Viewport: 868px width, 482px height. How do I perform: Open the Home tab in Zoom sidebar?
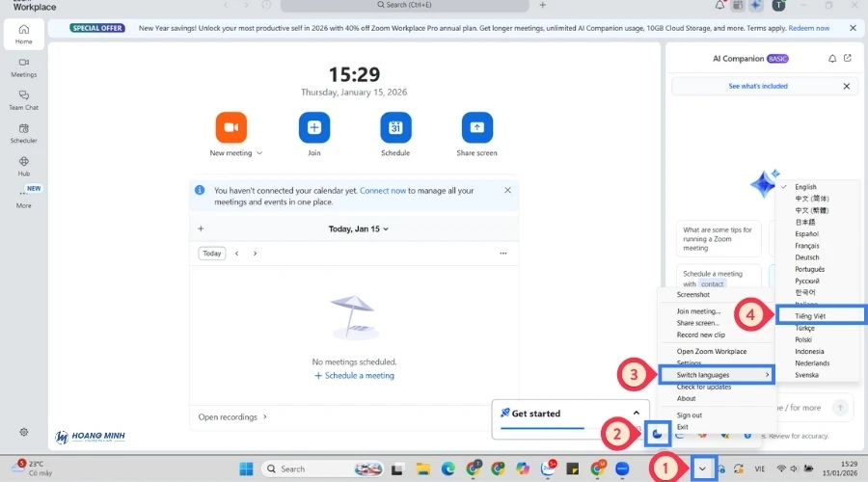pyautogui.click(x=23, y=35)
